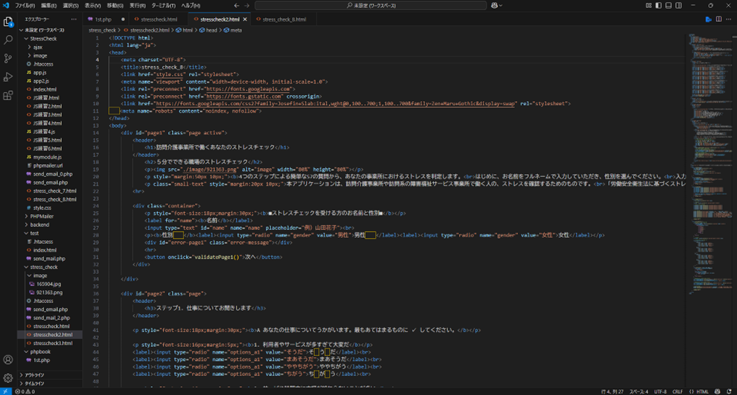Split the editor to the right

point(719,19)
